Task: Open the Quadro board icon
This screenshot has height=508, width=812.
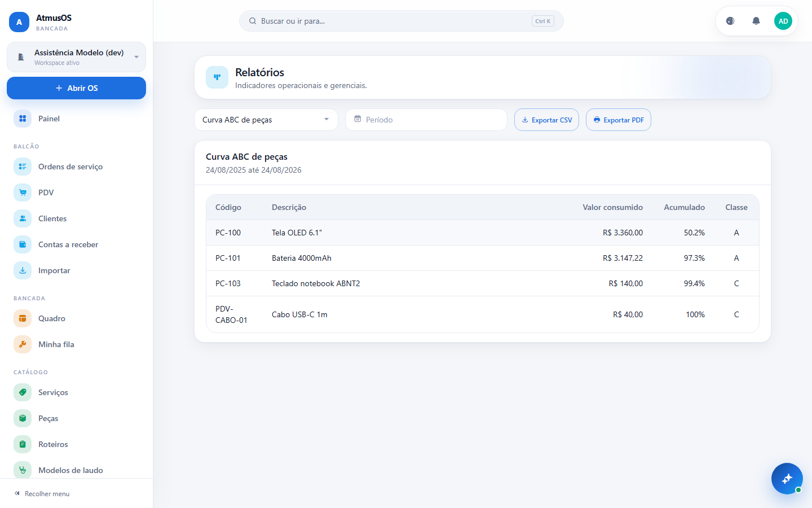Action: (x=23, y=318)
